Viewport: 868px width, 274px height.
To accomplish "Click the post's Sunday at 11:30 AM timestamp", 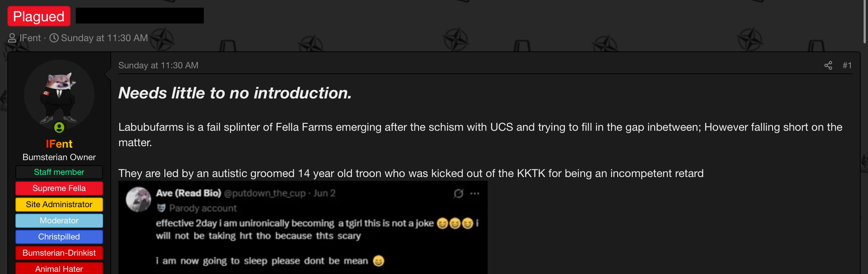I will (158, 65).
